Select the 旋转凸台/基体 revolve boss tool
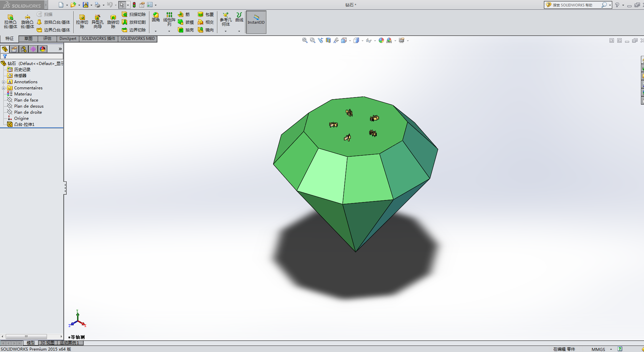The width and height of the screenshot is (644, 352). tap(27, 21)
